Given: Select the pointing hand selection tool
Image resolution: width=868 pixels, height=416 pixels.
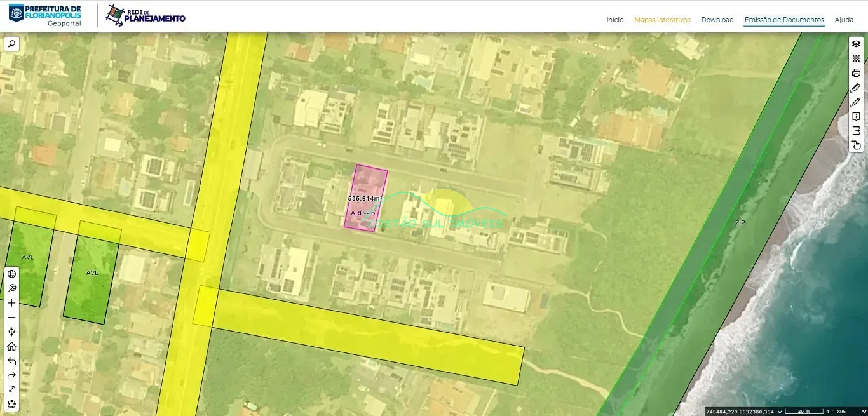Looking at the screenshot, I should pyautogui.click(x=856, y=145).
